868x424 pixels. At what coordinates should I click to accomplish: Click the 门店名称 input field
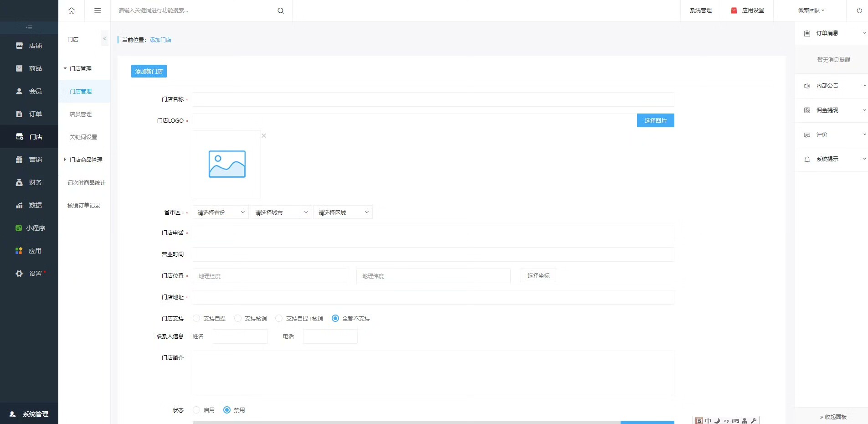[x=433, y=99]
